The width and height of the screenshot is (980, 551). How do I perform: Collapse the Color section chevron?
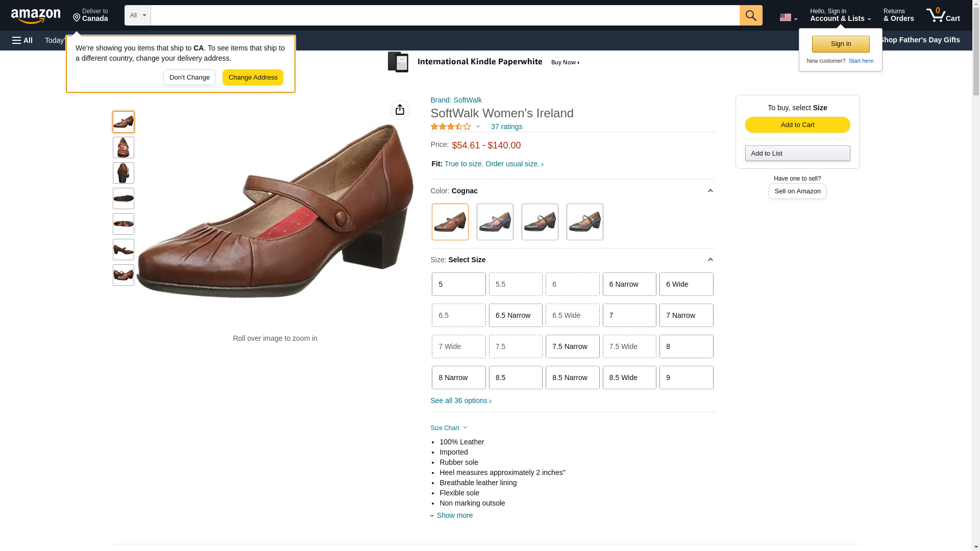(x=709, y=191)
